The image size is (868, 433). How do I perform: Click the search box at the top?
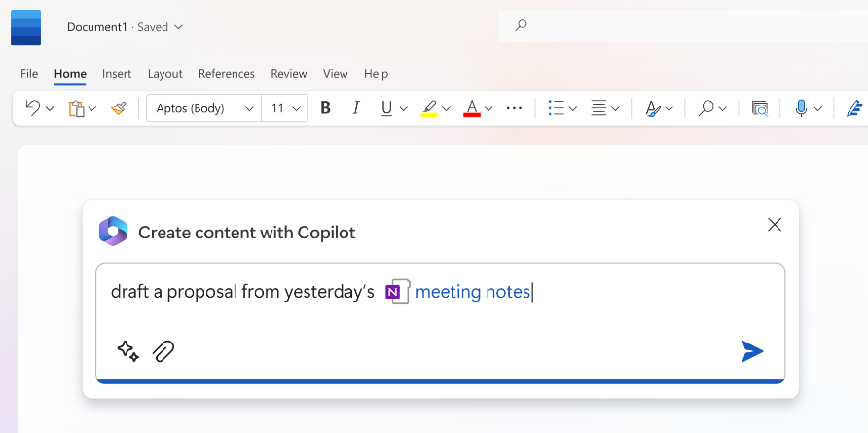[x=683, y=25]
